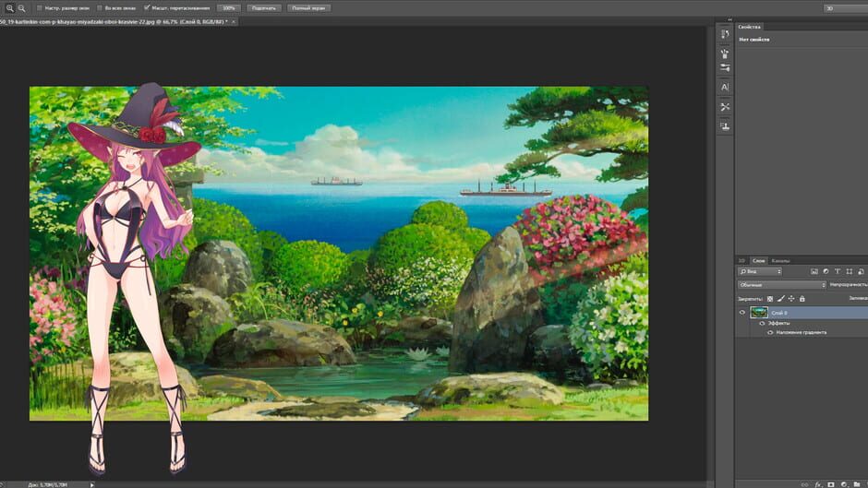
Task: Hide Слой 0 layer with eye icon
Action: [x=742, y=313]
